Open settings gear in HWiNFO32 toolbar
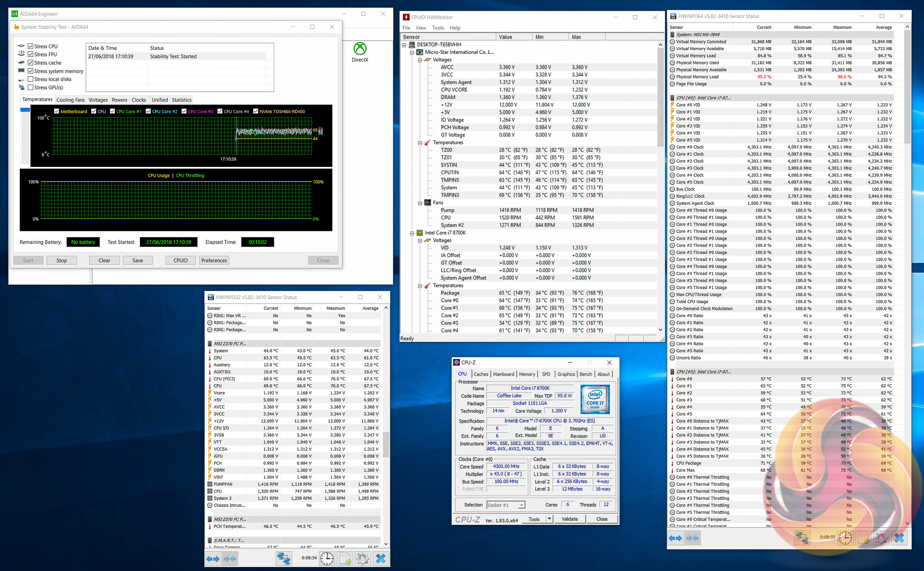Screen dimensions: 924x571 363,559
